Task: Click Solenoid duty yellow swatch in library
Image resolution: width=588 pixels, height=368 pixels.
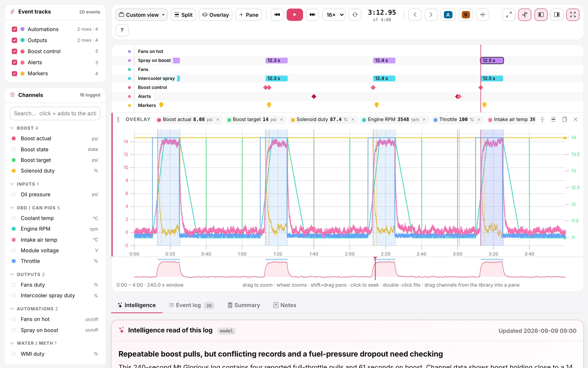Action: (x=14, y=171)
